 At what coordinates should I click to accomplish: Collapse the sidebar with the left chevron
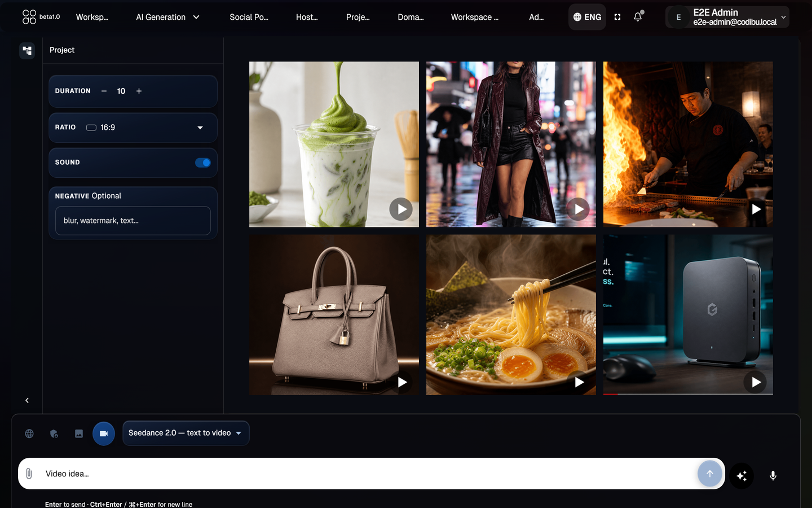click(27, 400)
